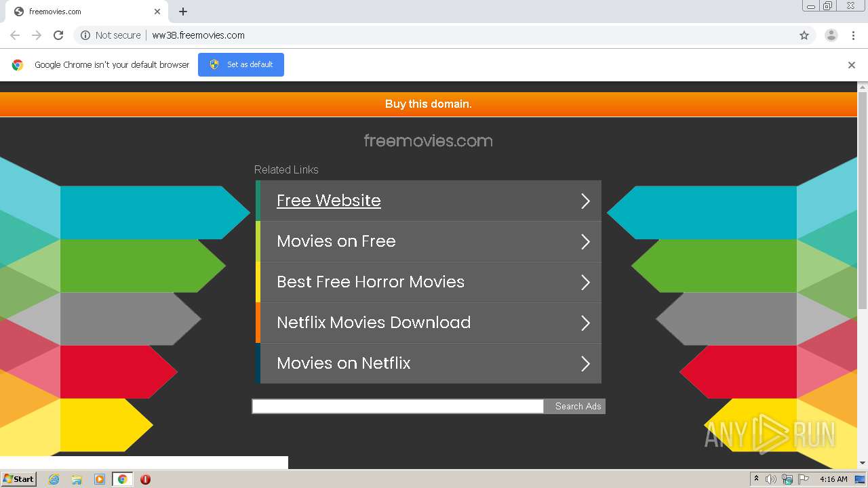Click chevron arrow on Movies on Free row
Screen dimensions: 868x488
[585, 241]
